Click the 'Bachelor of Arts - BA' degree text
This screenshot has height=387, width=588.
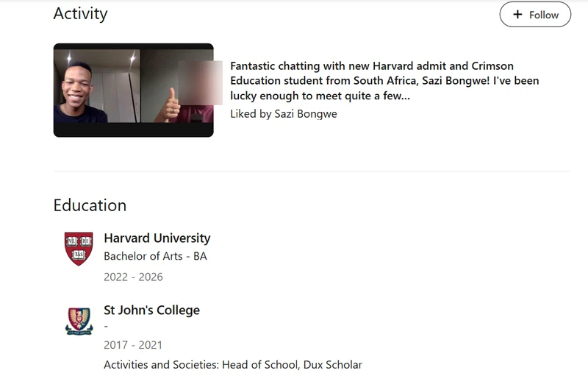(155, 257)
